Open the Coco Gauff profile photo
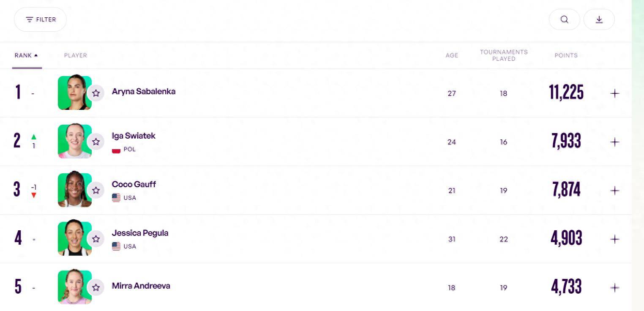Screen dimensions: 644x311 point(75,190)
